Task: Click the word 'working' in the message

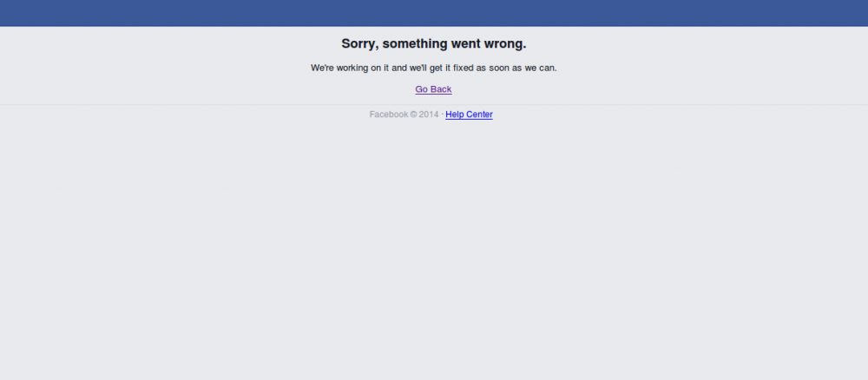Action: click(353, 68)
